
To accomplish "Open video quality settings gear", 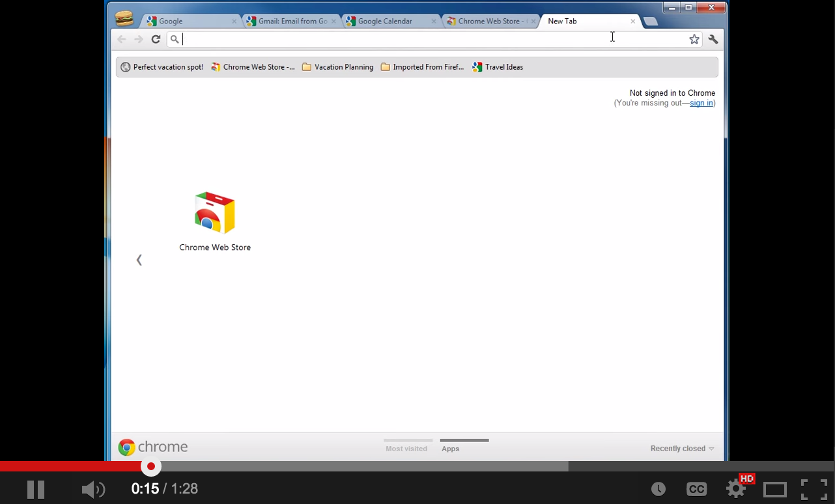I will coord(736,488).
